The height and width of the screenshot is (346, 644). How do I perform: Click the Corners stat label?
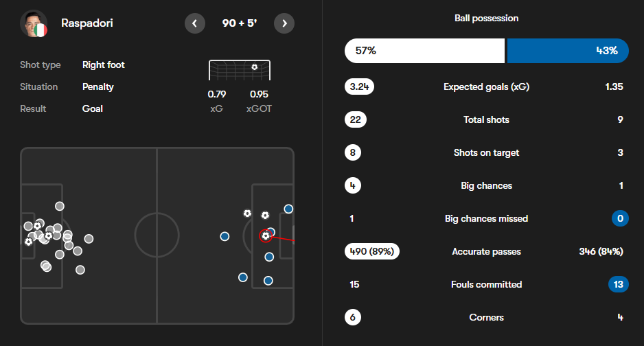pyautogui.click(x=486, y=317)
